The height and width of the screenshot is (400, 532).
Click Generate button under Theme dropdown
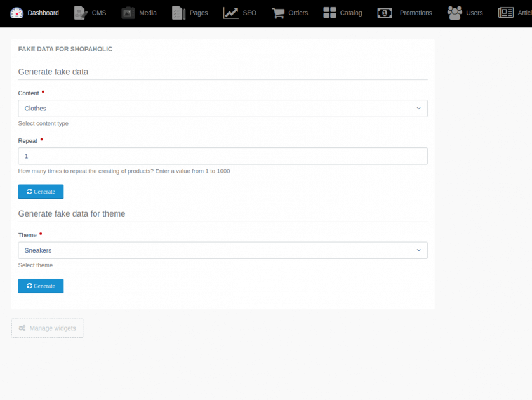point(41,286)
